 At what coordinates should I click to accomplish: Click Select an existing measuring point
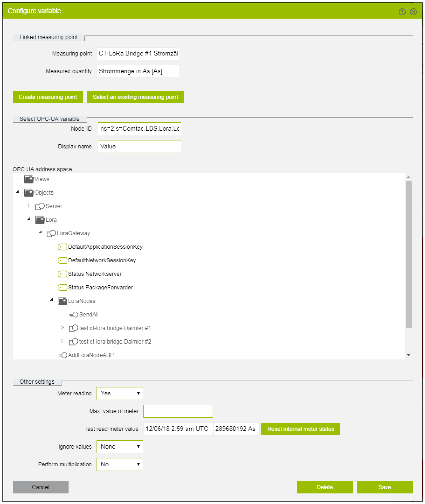135,97
